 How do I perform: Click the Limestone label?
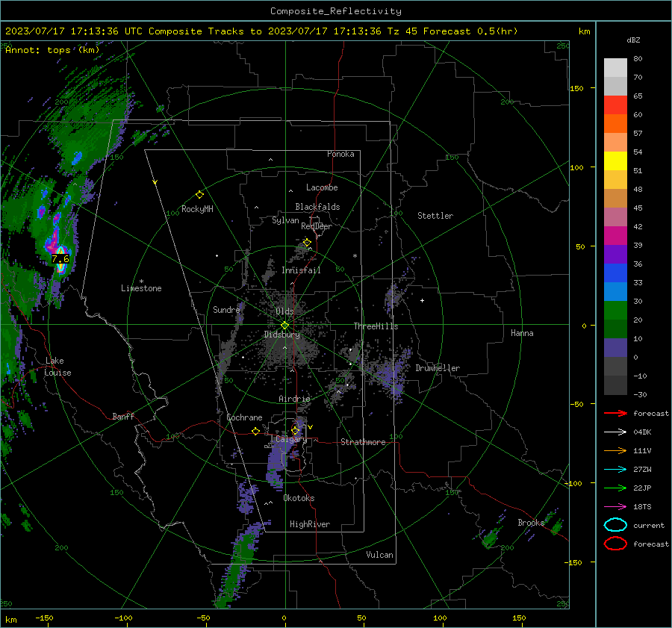click(x=141, y=288)
